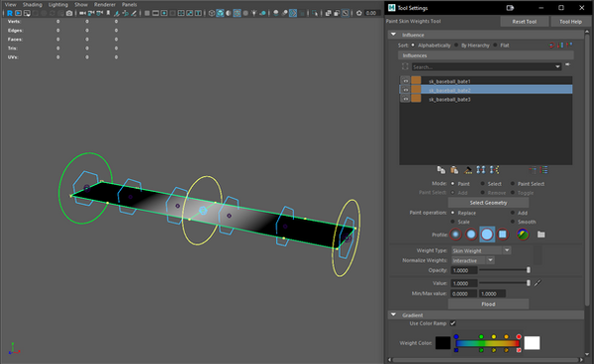
Task: Click the Flood button
Action: pyautogui.click(x=488, y=304)
